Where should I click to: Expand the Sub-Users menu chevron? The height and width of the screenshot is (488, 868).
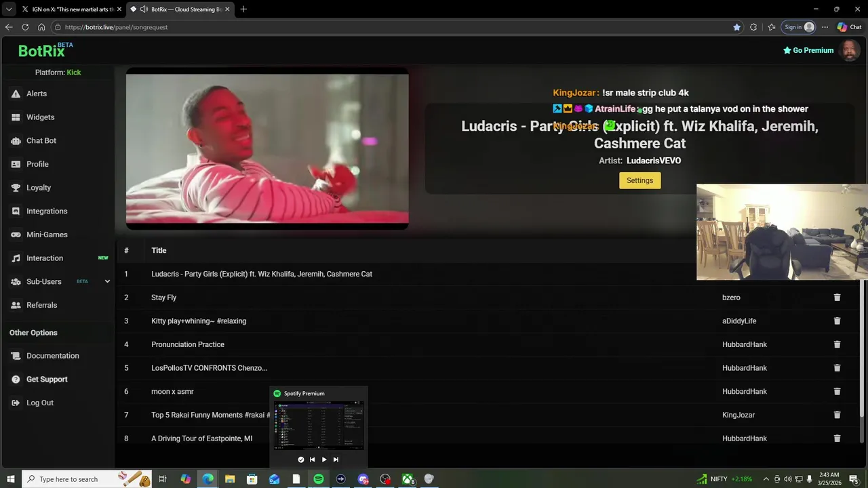point(107,281)
